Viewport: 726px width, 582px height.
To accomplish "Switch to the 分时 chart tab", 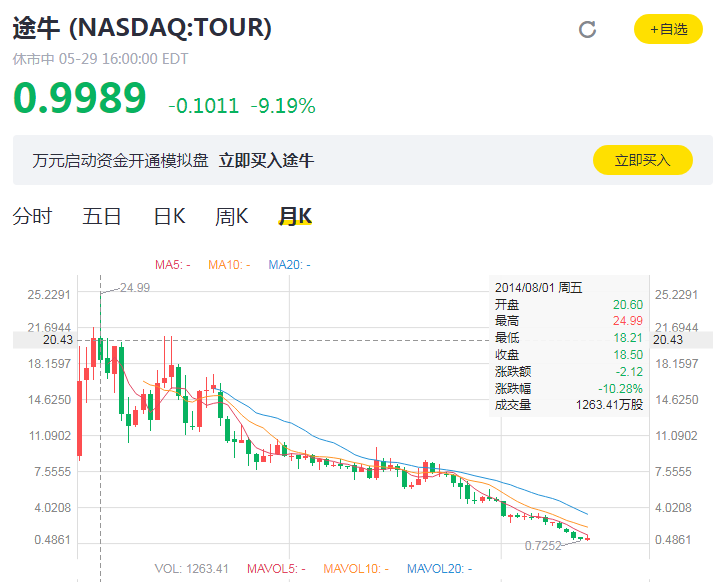I will point(32,216).
